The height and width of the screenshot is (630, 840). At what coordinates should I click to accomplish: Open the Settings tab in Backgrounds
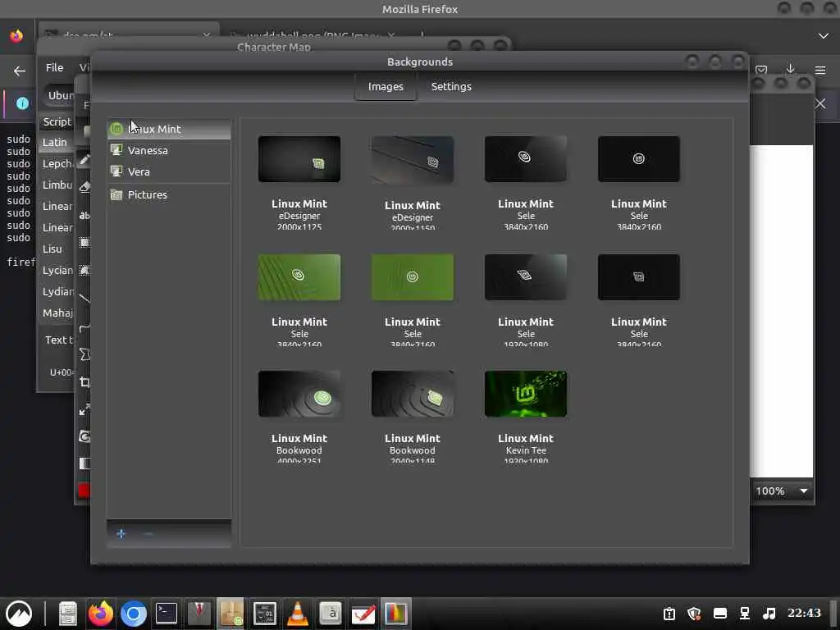451,87
